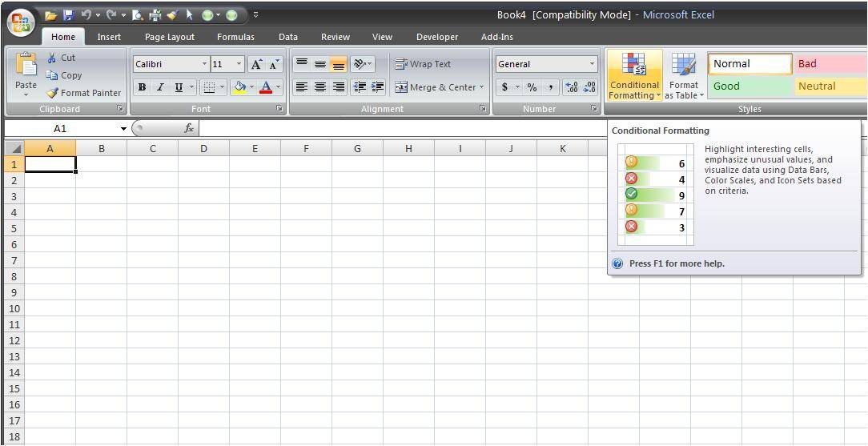Apply the red font color

266,86
